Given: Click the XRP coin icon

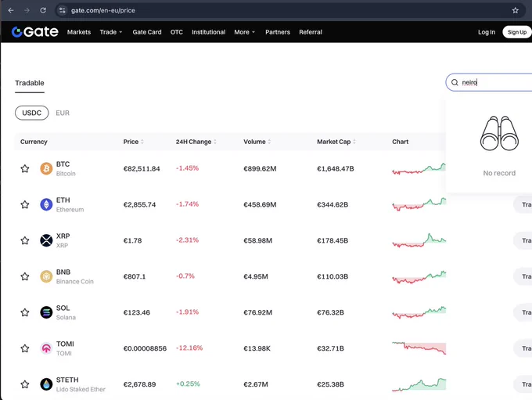Looking at the screenshot, I should click(x=46, y=240).
